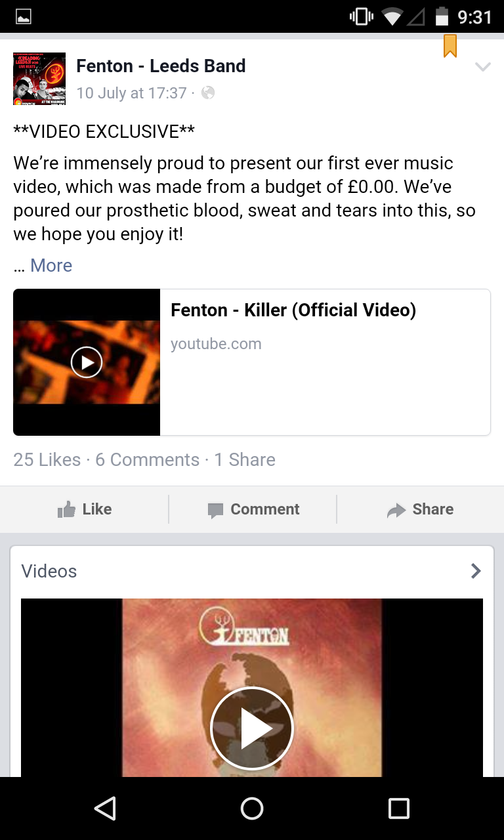This screenshot has height=840, width=504.
Task: Open the Videos section header
Action: [252, 571]
